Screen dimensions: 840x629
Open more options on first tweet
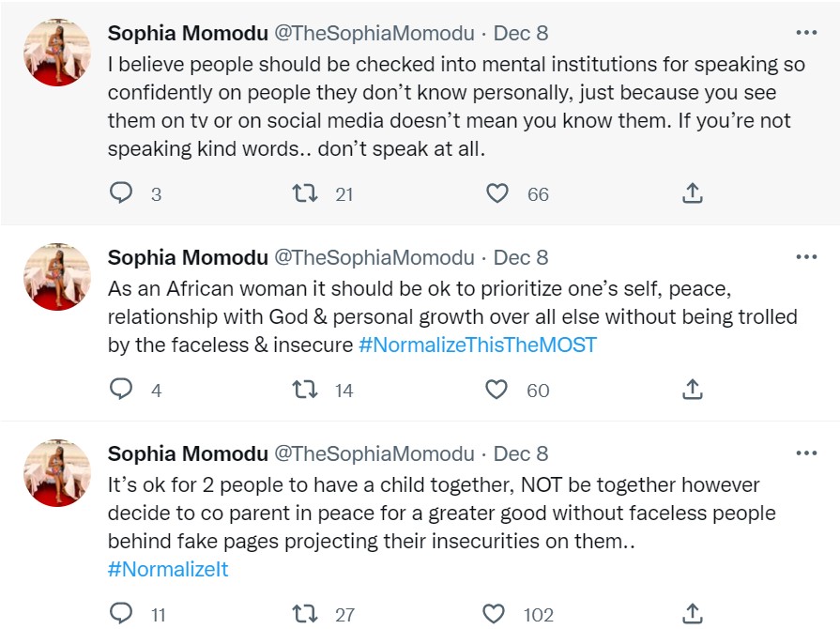click(805, 33)
